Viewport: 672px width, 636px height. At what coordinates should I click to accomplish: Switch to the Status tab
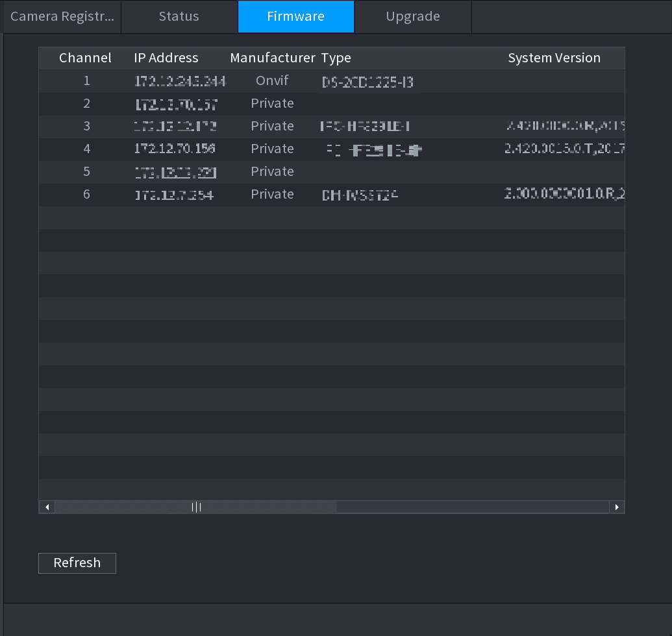(179, 16)
